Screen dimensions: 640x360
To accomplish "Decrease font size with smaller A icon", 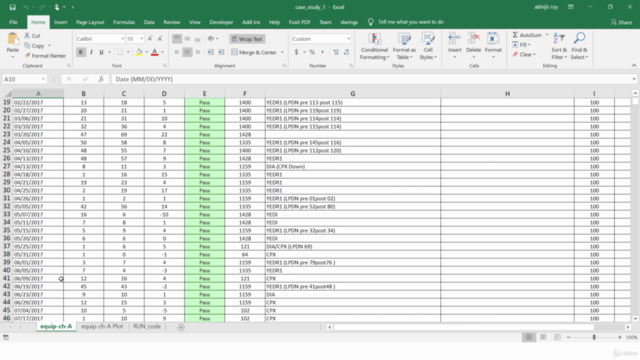I will point(160,38).
